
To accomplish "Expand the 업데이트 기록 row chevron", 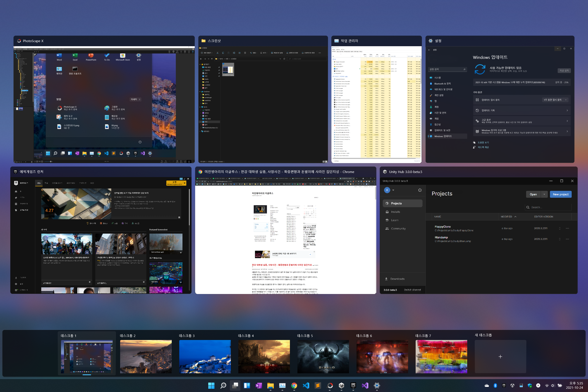I will pyautogui.click(x=567, y=110).
